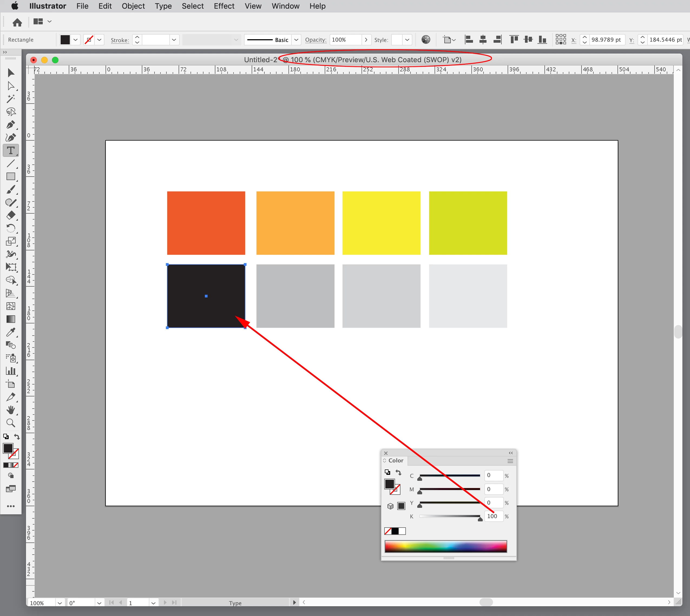Select the Hand tool
690x616 pixels.
[11, 410]
